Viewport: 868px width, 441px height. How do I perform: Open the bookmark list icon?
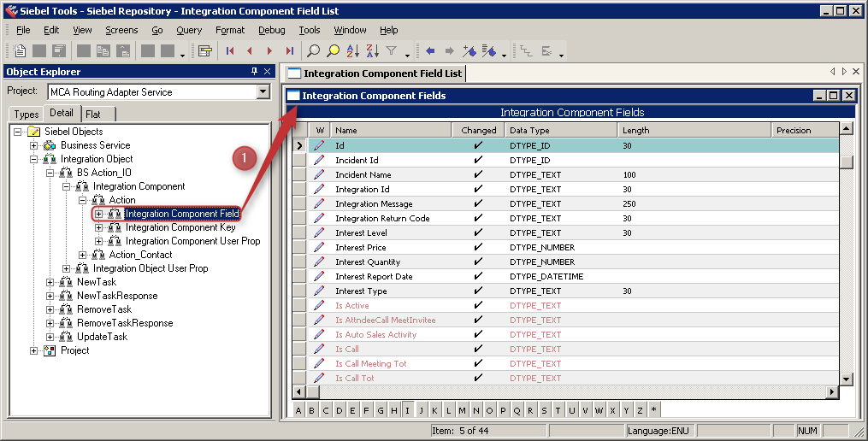489,51
